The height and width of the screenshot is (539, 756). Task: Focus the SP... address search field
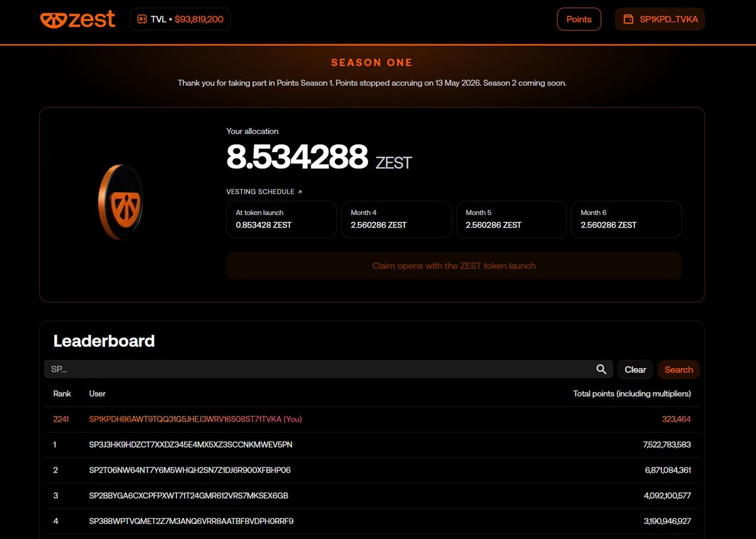coord(328,369)
